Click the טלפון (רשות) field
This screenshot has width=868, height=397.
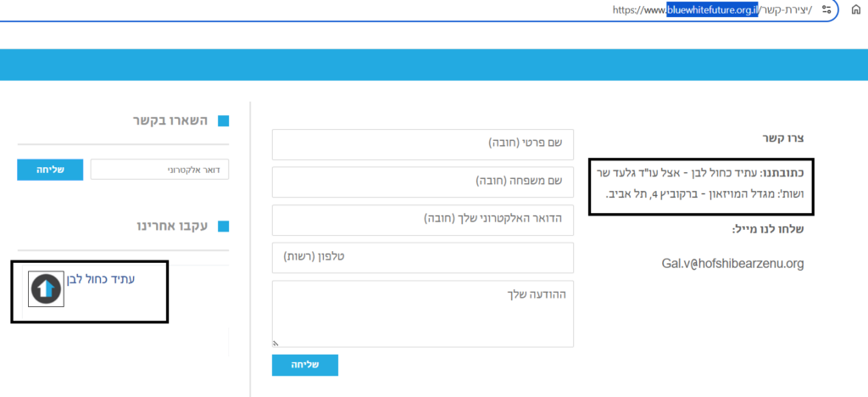tap(423, 258)
